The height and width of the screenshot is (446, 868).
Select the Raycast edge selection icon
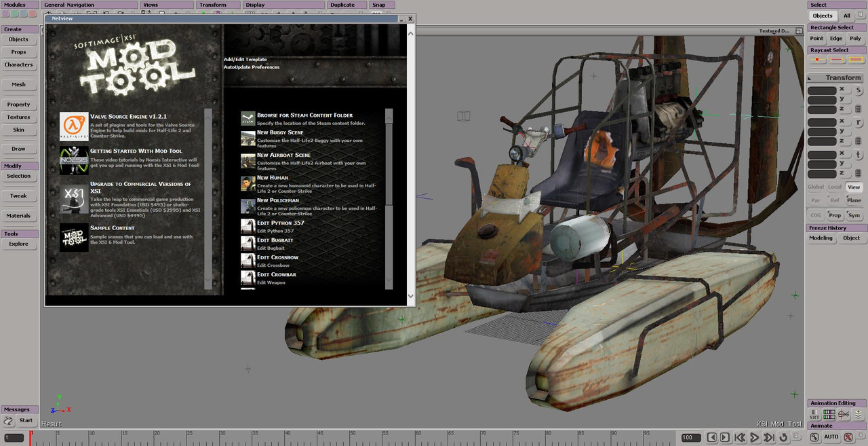pos(837,60)
